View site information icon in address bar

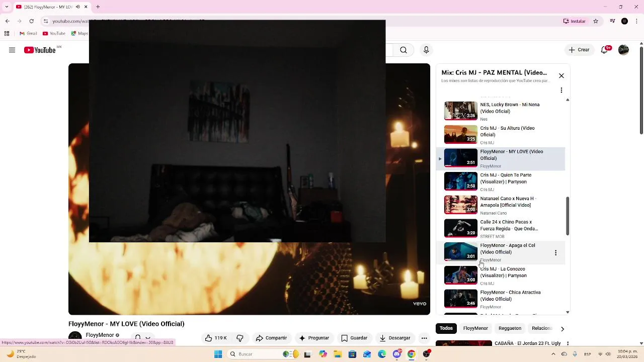tap(46, 21)
